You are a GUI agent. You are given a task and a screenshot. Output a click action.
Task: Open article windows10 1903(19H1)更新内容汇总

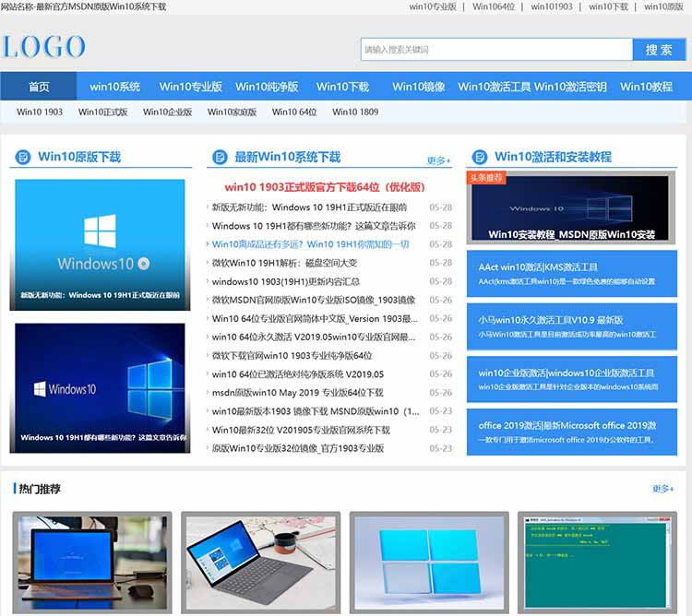(285, 281)
